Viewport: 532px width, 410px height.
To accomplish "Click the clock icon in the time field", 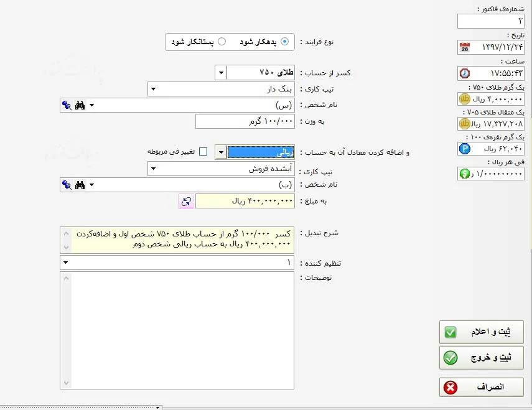I will pyautogui.click(x=464, y=73).
